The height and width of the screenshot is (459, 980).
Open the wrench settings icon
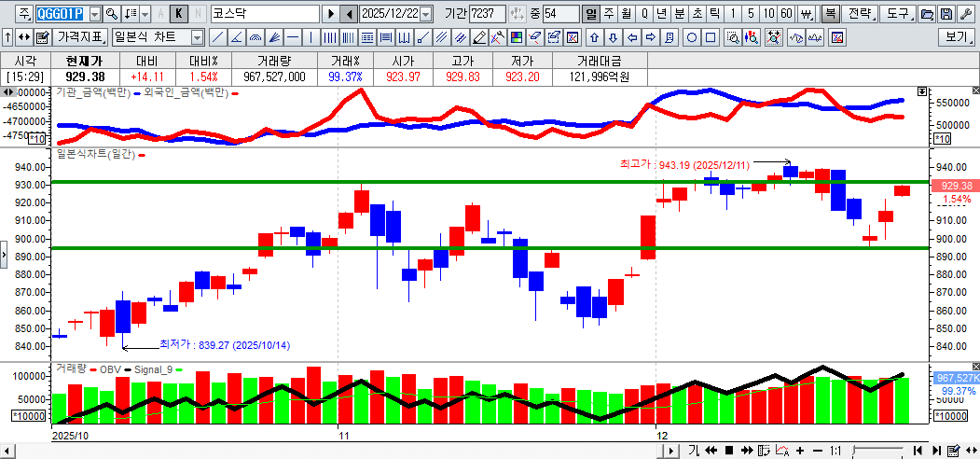[x=964, y=14]
